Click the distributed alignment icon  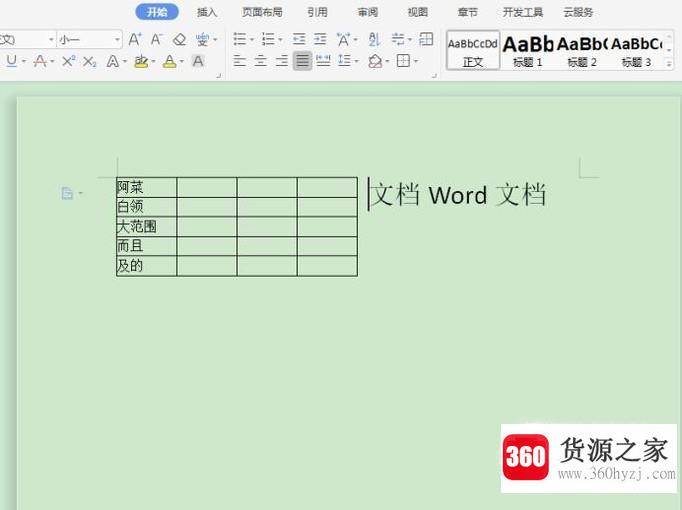coord(323,60)
